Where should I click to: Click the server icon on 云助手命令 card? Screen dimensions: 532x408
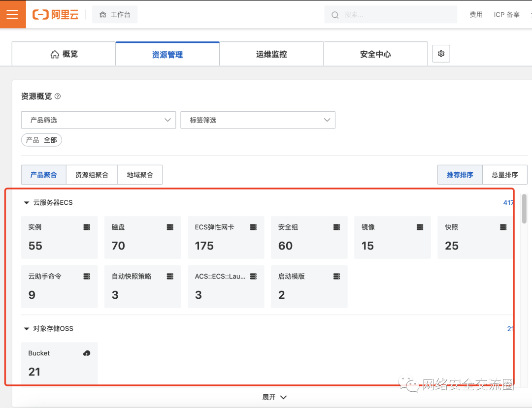click(87, 277)
